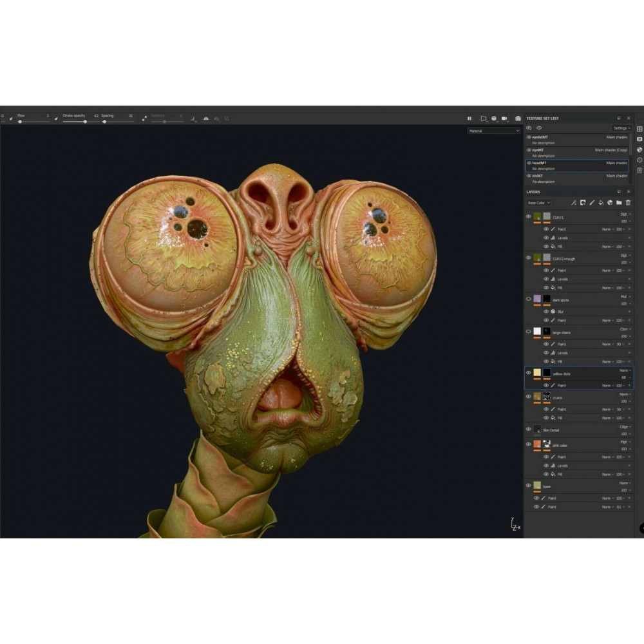
Task: Click the Add fill layer icon
Action: coord(601,202)
